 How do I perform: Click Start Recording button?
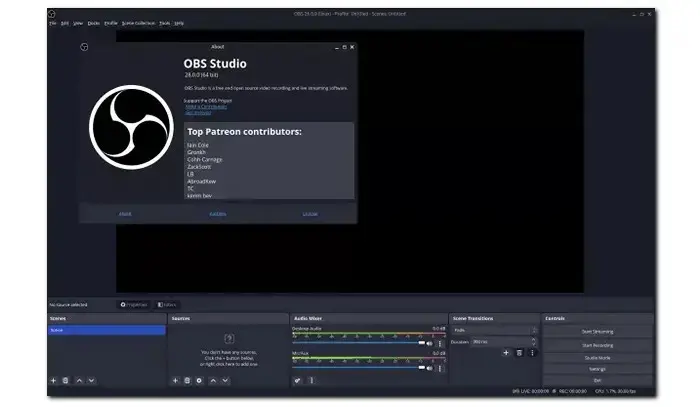598,344
